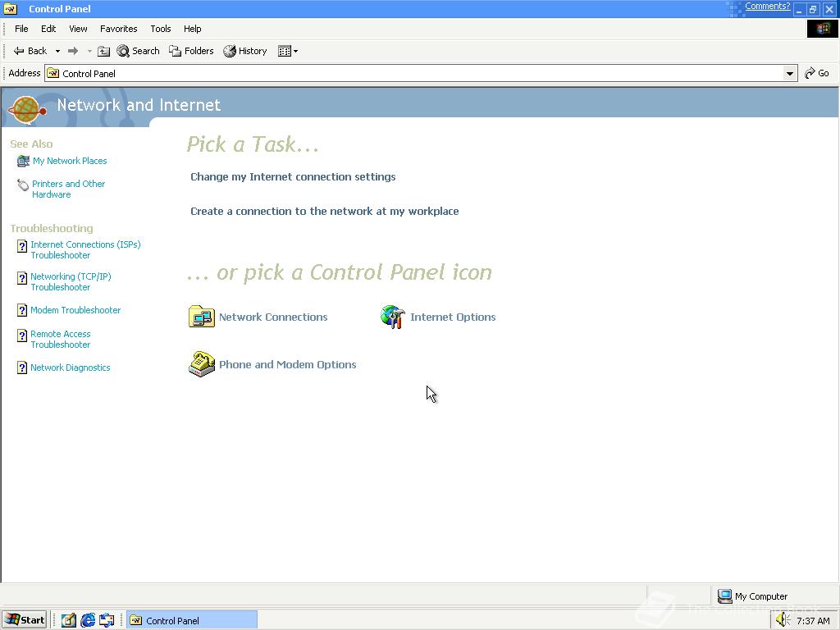
Task: Restore down the Control Panel window
Action: tap(813, 9)
